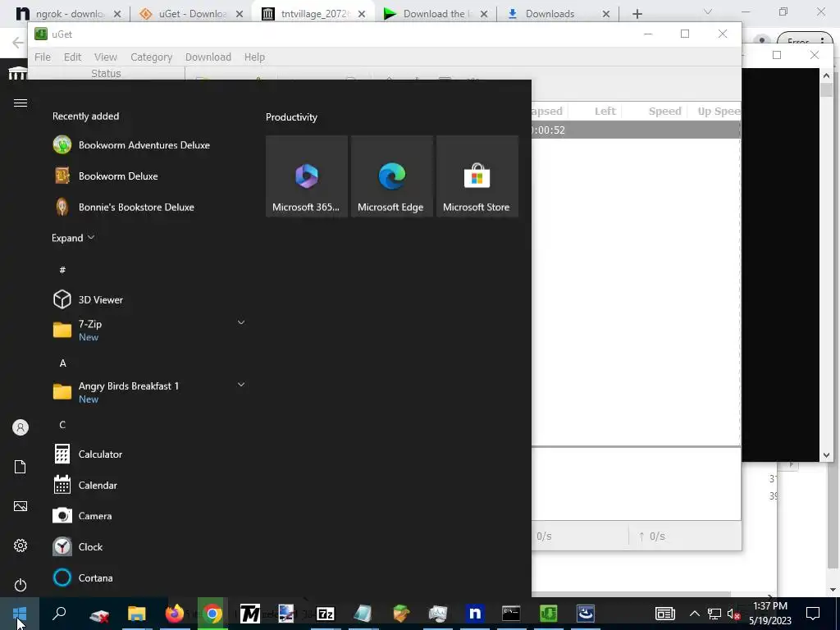Open Chrome tab search dropdown arrow
The image size is (840, 630).
tap(708, 11)
